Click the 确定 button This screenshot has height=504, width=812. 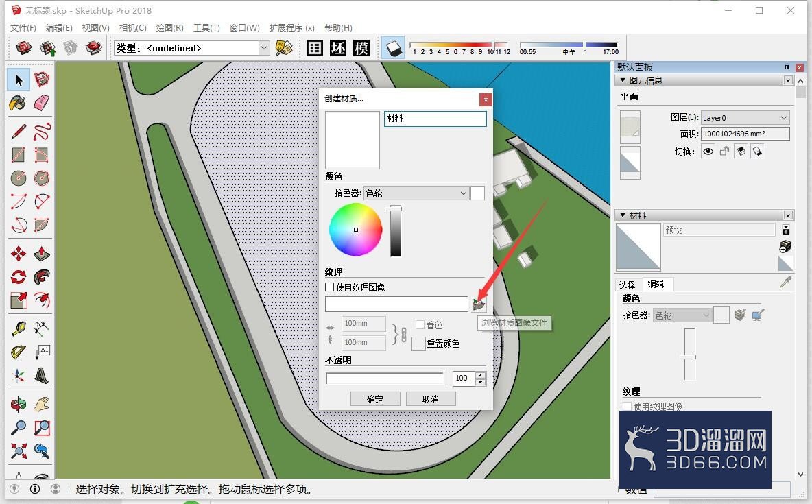coord(375,399)
